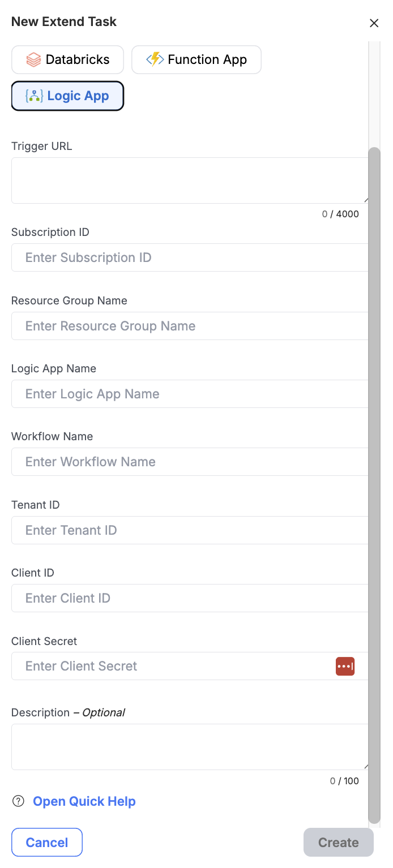The image size is (393, 868).
Task: Open Quick Help link
Action: coord(84,801)
